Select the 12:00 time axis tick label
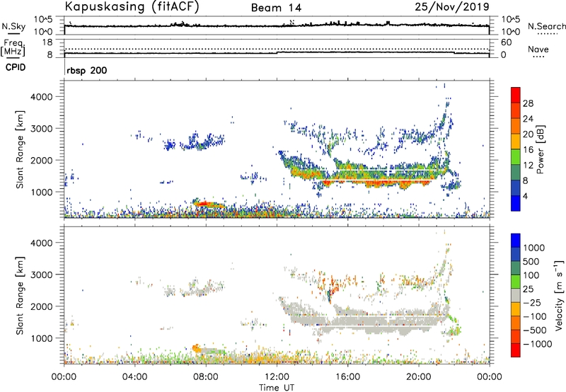Image resolution: width=566 pixels, height=392 pixels. (x=277, y=377)
